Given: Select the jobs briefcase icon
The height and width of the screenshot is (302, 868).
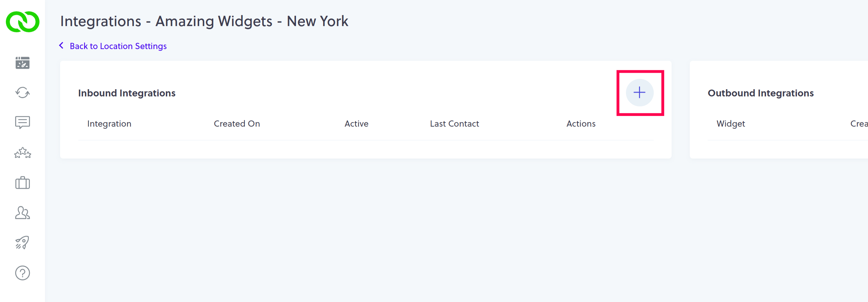Looking at the screenshot, I should (22, 183).
